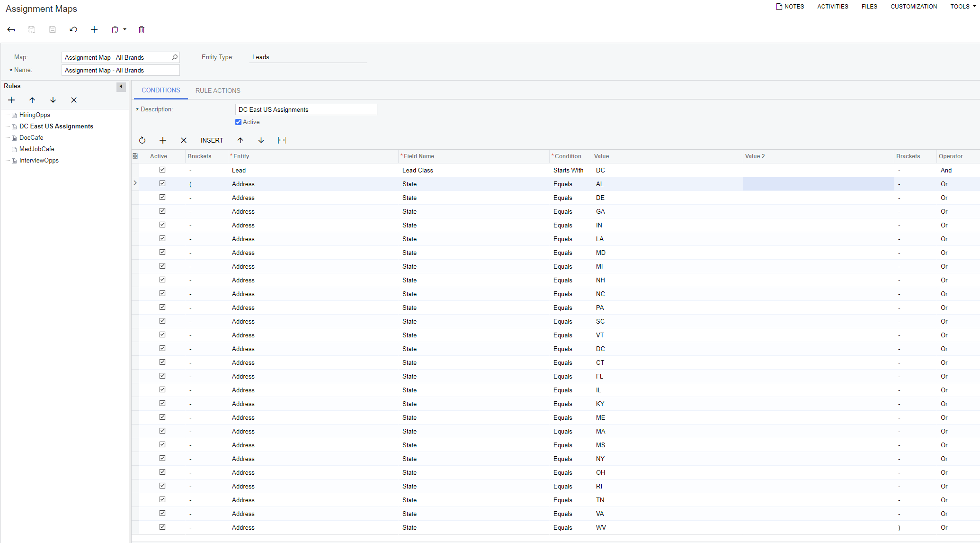The height and width of the screenshot is (543, 980).
Task: Switch to the RULE ACTIONS tab
Action: click(218, 90)
